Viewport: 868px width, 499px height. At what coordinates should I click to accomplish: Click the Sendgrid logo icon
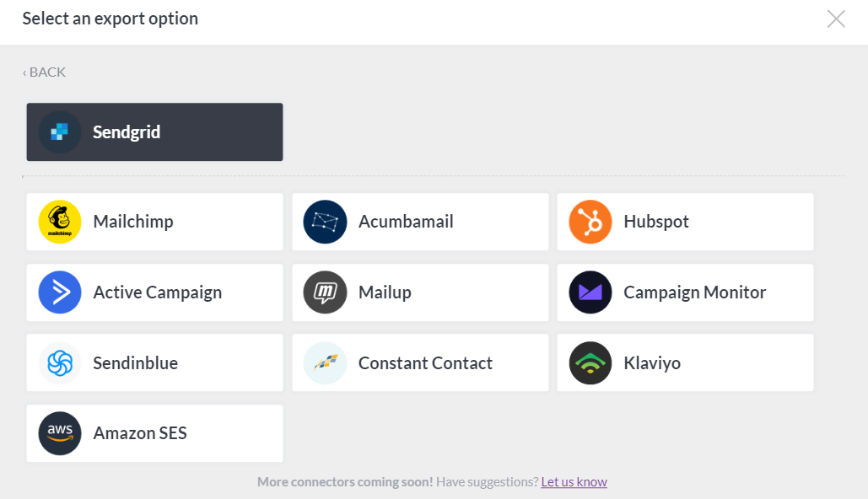[x=60, y=131]
